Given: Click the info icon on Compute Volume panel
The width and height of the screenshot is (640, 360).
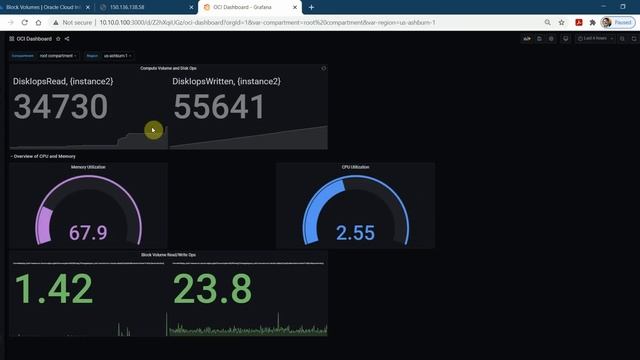Looking at the screenshot, I should (x=324, y=68).
